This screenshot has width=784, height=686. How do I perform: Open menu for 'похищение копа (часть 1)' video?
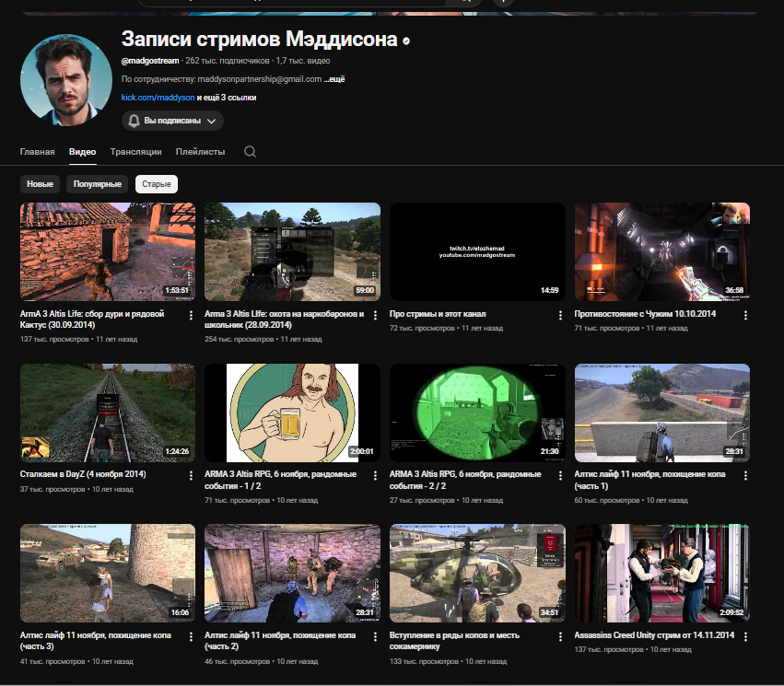click(x=745, y=476)
